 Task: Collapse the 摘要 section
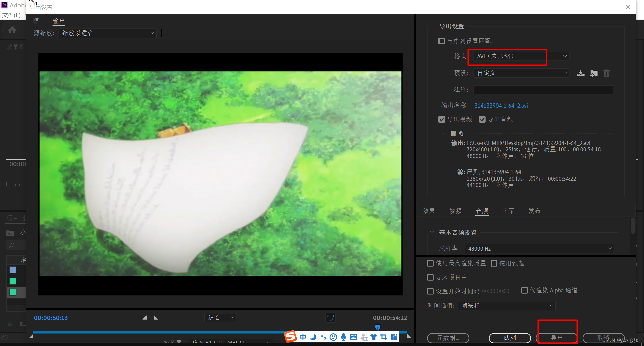[x=443, y=133]
